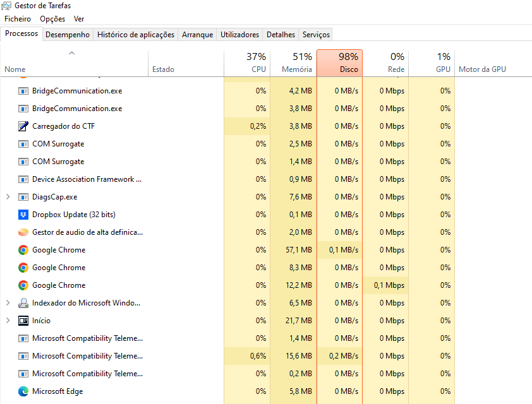Click the DiagsCap.exe process icon
Viewport: 532px width, 404px height.
pyautogui.click(x=23, y=197)
